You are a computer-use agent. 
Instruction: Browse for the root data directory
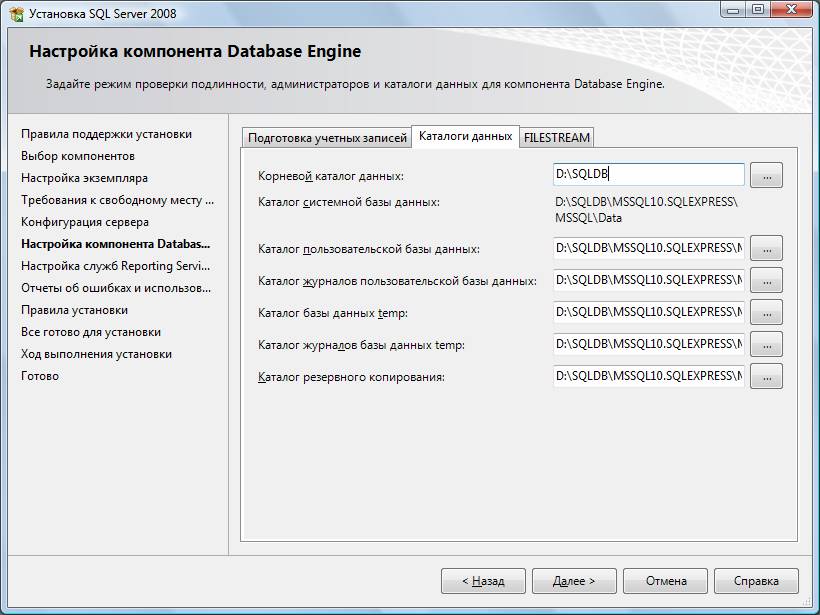coord(766,175)
